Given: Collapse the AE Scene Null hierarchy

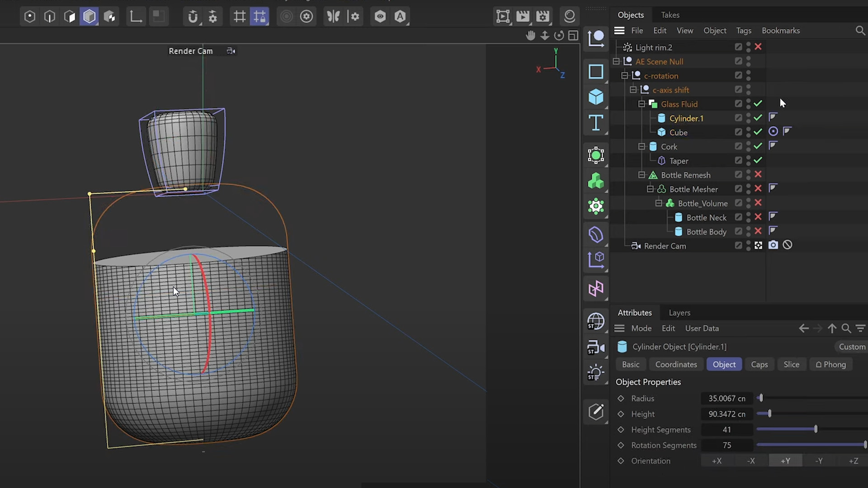Looking at the screenshot, I should [x=616, y=61].
